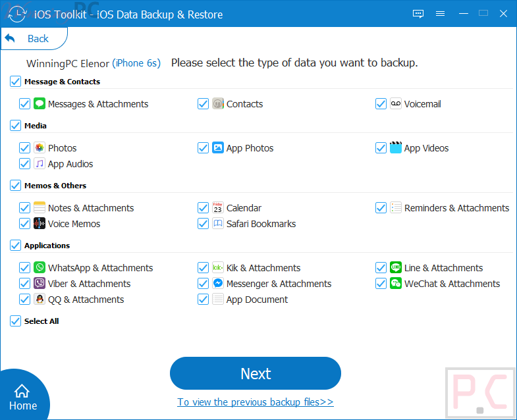Viewport: 517px width, 420px height.
Task: Click the '(iPhone 6s)' model text
Action: (x=136, y=63)
